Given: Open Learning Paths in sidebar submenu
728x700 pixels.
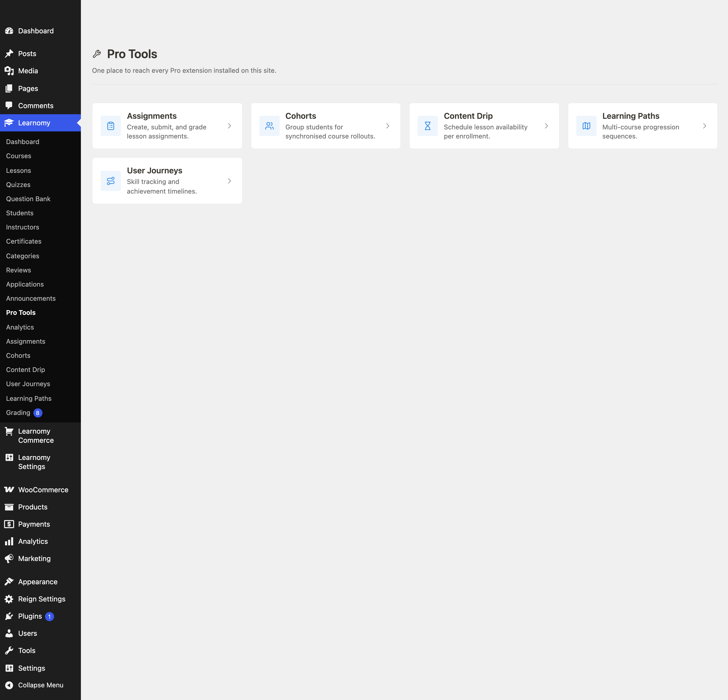Looking at the screenshot, I should (x=29, y=399).
